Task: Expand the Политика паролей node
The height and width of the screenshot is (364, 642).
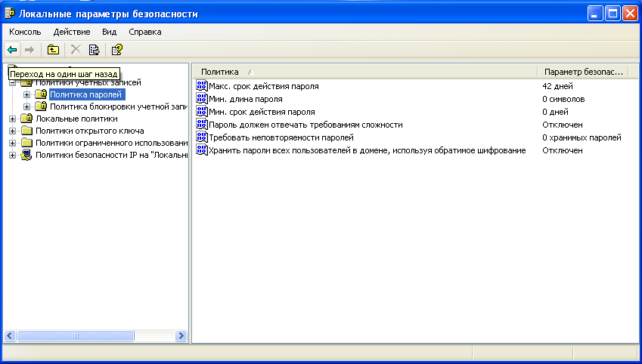Action: click(27, 95)
